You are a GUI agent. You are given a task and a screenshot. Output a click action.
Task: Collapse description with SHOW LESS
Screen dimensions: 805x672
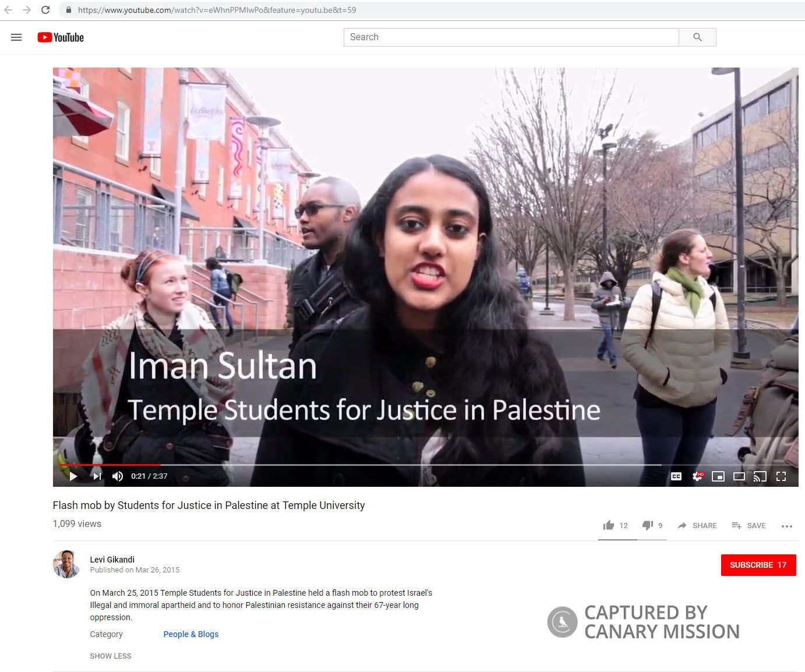110,656
